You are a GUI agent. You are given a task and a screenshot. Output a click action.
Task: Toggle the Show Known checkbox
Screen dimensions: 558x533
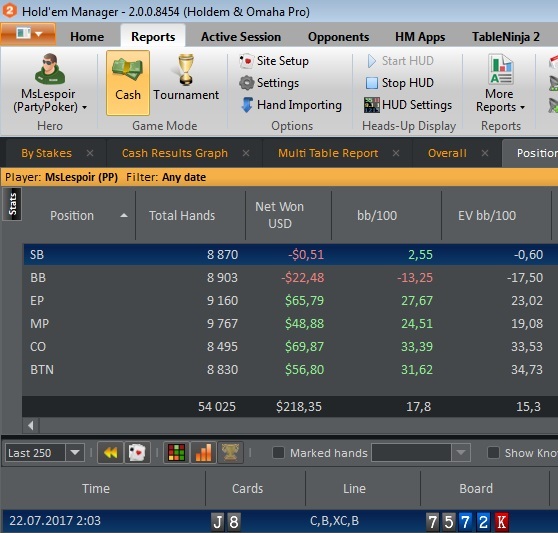493,453
